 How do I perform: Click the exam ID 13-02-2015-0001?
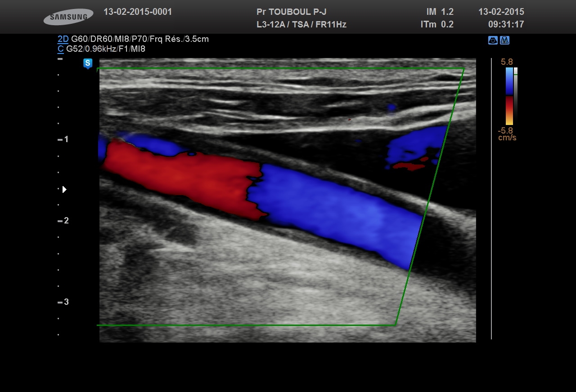pos(138,12)
